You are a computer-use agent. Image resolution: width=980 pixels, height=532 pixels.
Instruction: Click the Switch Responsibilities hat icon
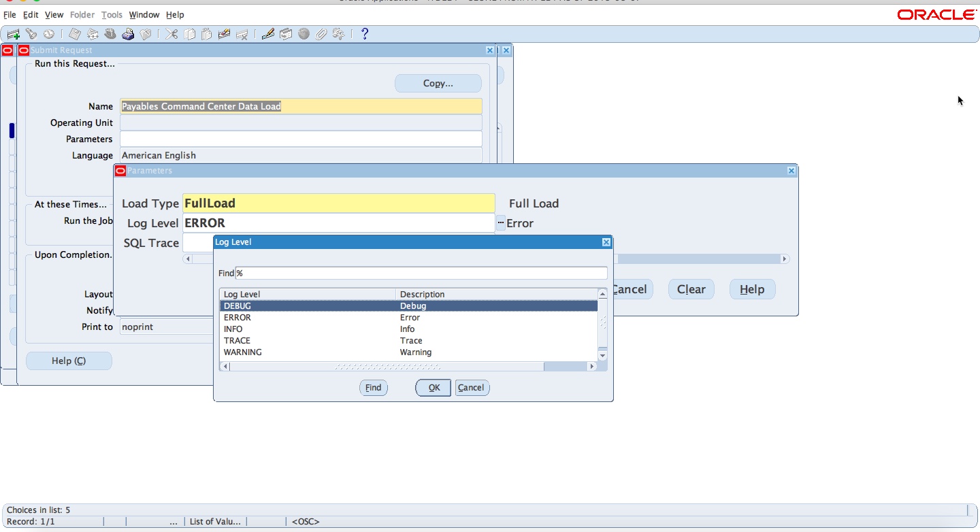coord(110,34)
